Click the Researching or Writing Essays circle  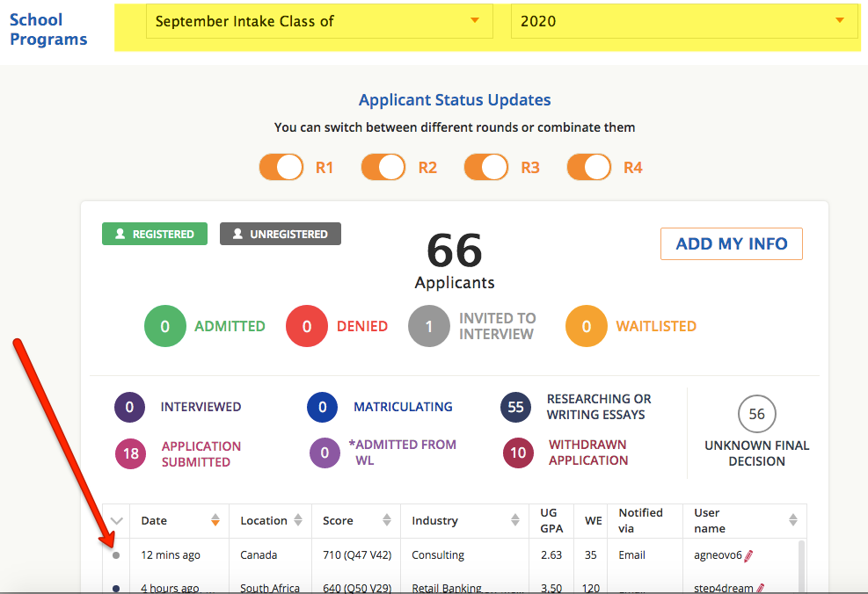(x=516, y=408)
